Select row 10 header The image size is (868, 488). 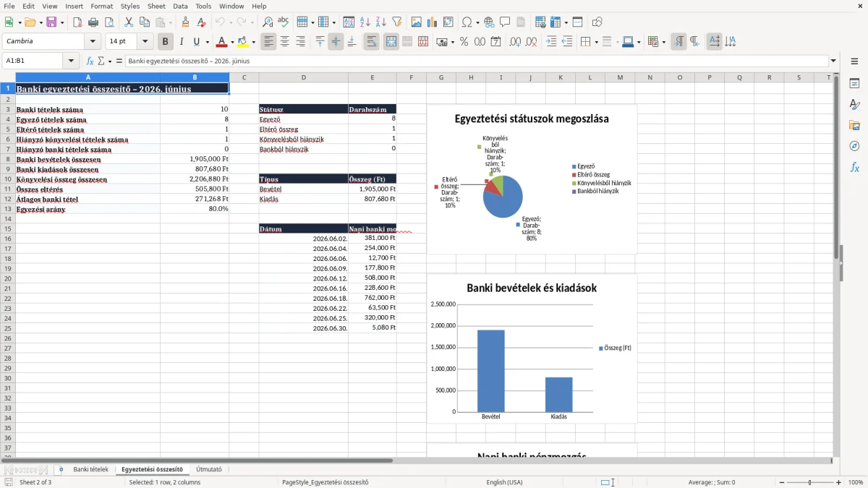(x=8, y=179)
